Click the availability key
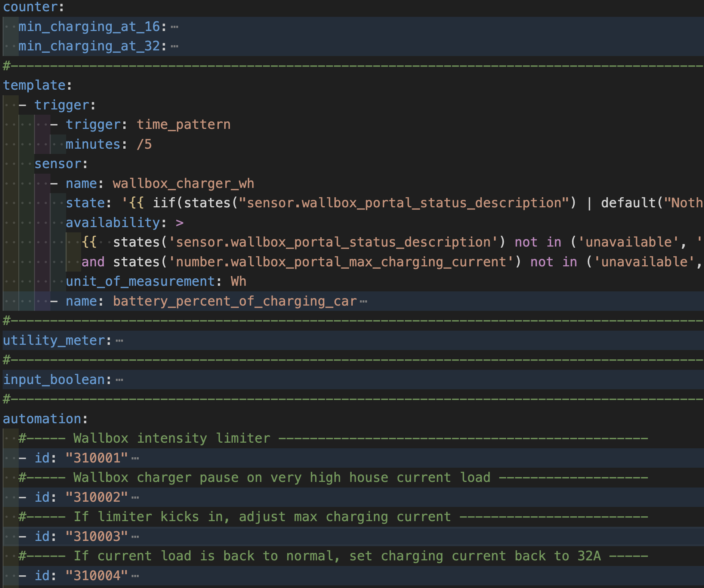Screen dimensions: 704x588 [x=113, y=223]
